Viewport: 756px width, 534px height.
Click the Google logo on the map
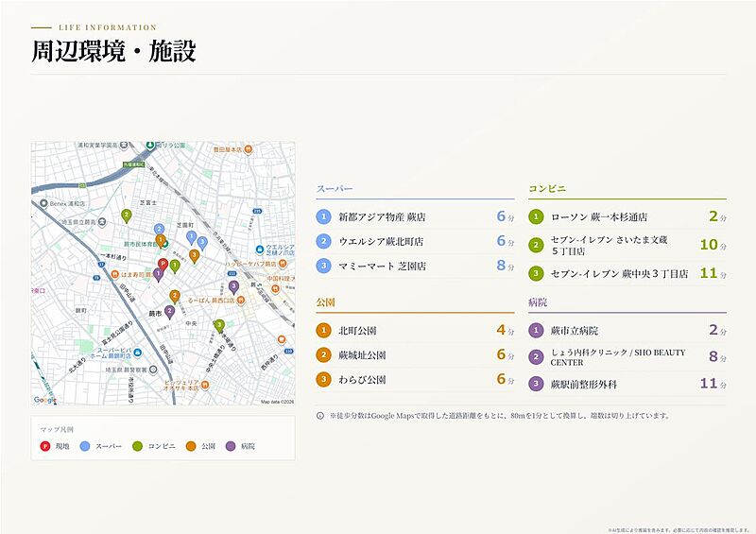coord(45,400)
